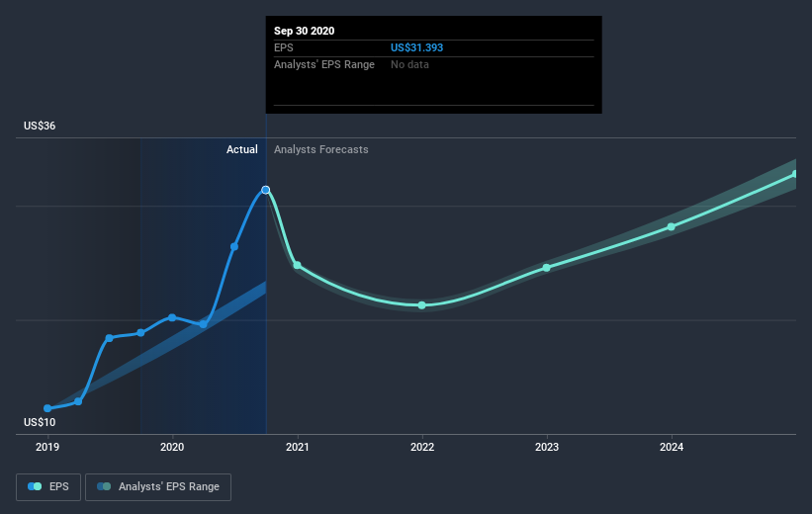
Task: Click the 2022 x-axis label
Action: click(422, 447)
